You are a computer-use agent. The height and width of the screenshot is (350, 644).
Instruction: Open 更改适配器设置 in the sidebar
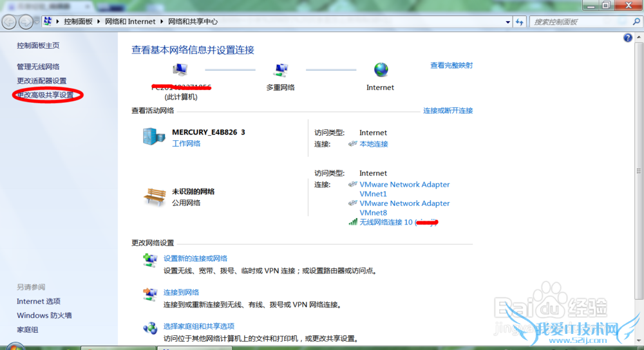pos(41,81)
